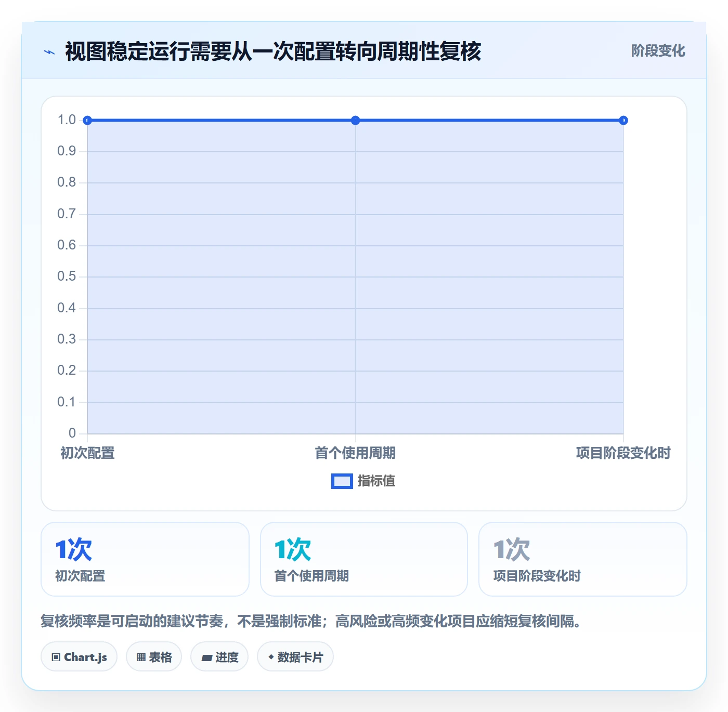Click the 表格 tag chip
This screenshot has height=712, width=728.
coord(154,657)
